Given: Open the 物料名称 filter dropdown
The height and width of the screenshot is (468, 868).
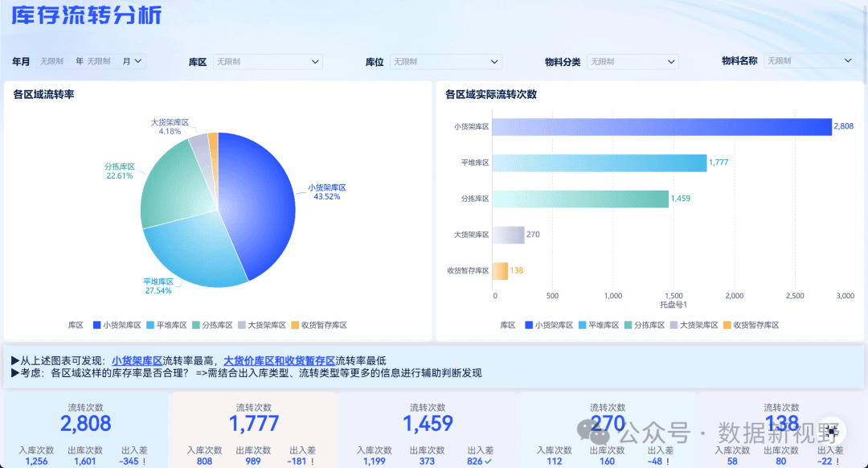Looking at the screenshot, I should click(809, 60).
